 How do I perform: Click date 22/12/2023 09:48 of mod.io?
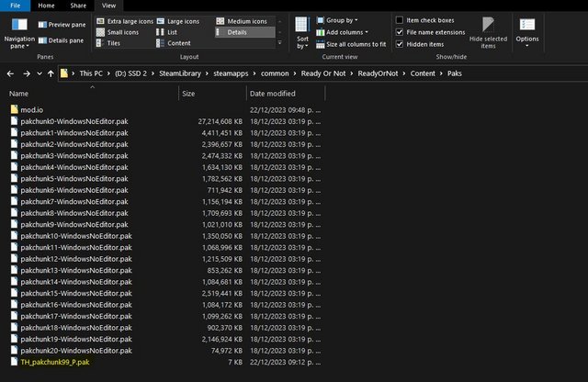(x=286, y=110)
